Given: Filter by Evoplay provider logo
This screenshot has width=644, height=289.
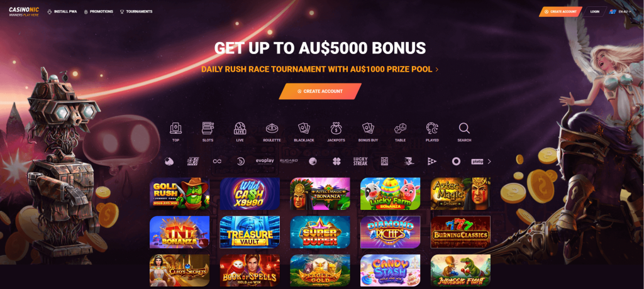Looking at the screenshot, I should (265, 161).
